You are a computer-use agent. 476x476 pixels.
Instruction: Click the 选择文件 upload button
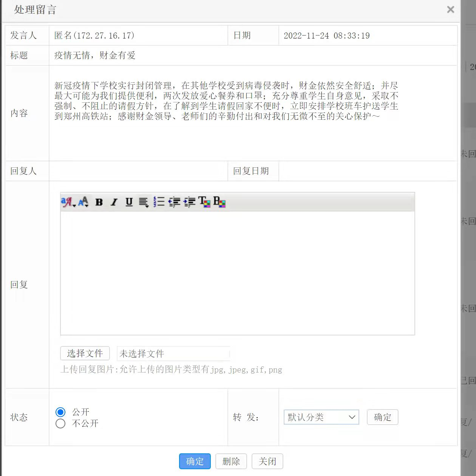(x=85, y=353)
